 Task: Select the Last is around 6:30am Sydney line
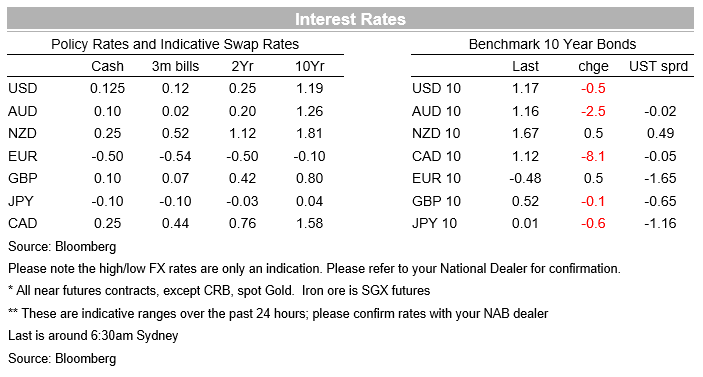pyautogui.click(x=93, y=335)
